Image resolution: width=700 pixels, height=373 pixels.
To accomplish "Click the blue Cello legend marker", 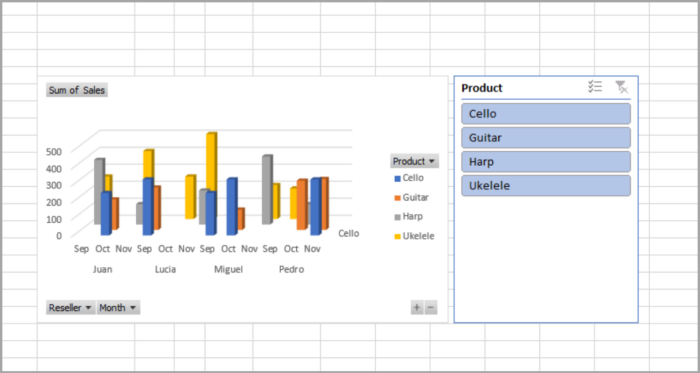I will pyautogui.click(x=397, y=178).
